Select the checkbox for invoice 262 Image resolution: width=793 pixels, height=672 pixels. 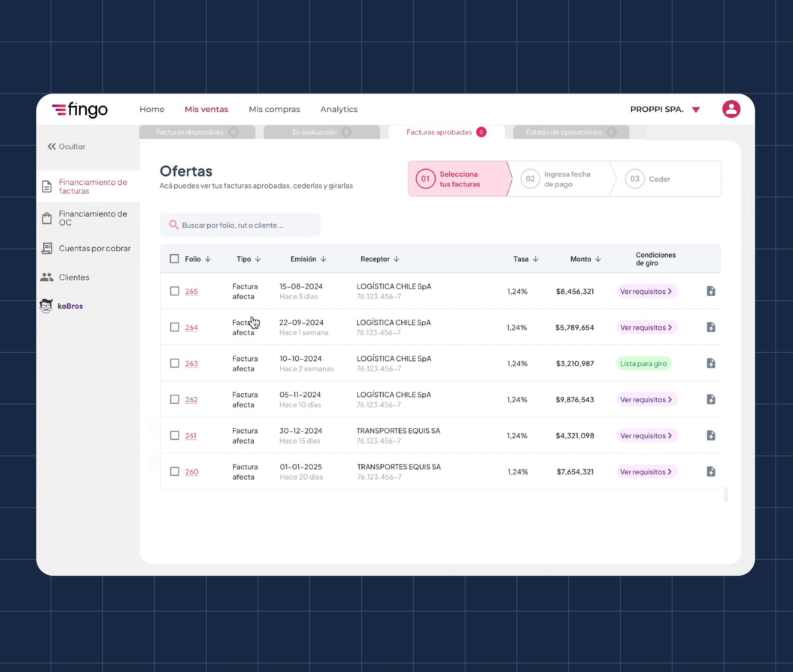(x=174, y=399)
